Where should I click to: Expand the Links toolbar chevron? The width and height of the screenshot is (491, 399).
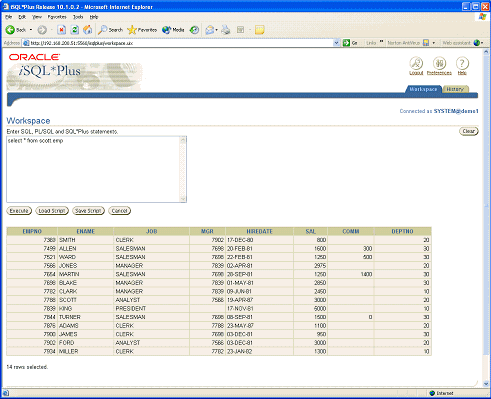pyautogui.click(x=382, y=42)
